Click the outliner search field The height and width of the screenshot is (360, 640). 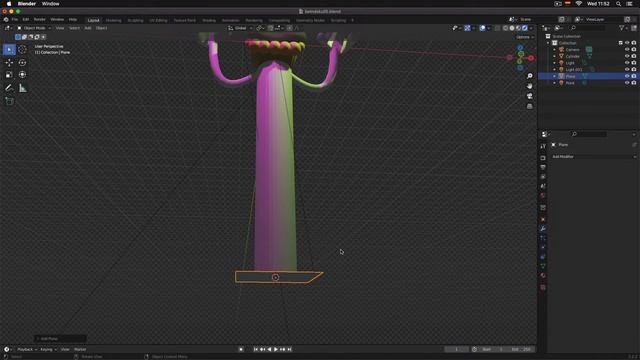pyautogui.click(x=587, y=28)
